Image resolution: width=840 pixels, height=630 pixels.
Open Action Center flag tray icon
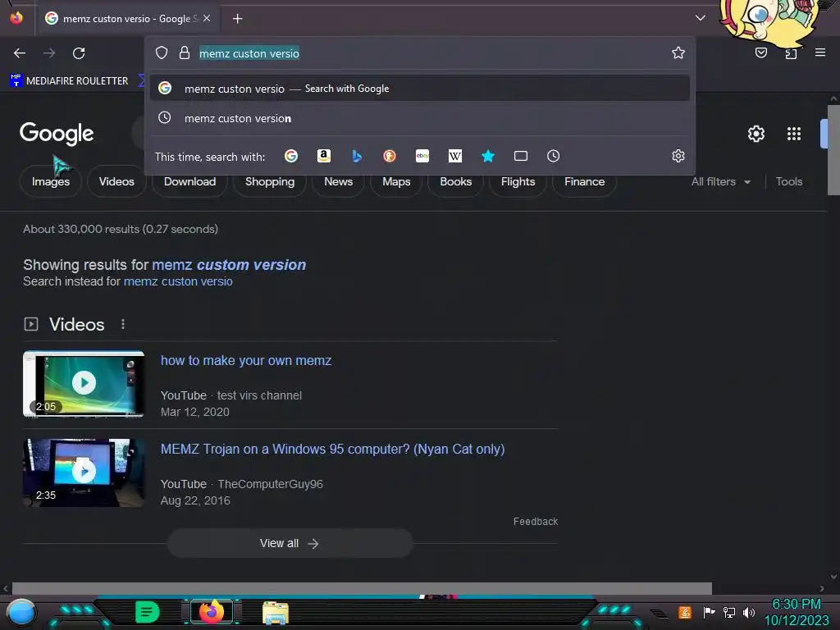point(709,612)
